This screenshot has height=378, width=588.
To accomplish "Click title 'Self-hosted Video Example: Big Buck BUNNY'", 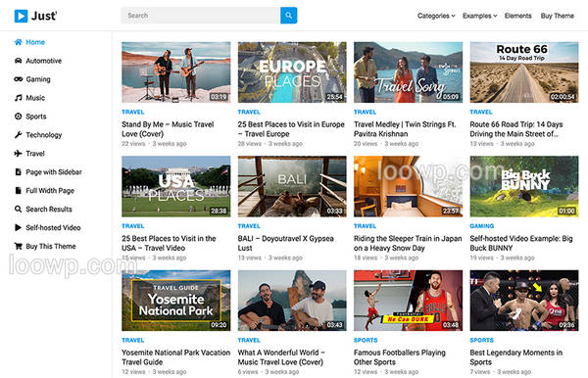I will pyautogui.click(x=521, y=243).
